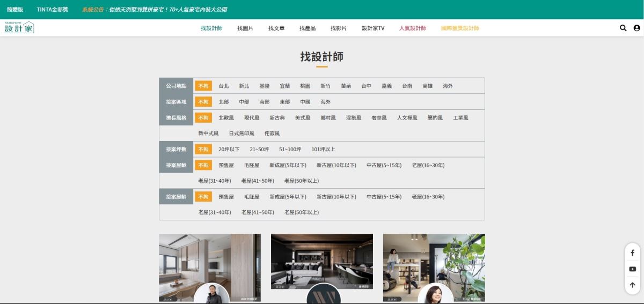644x304 pixels.
Task: Select the 侘寂風 style filter
Action: pos(272,134)
